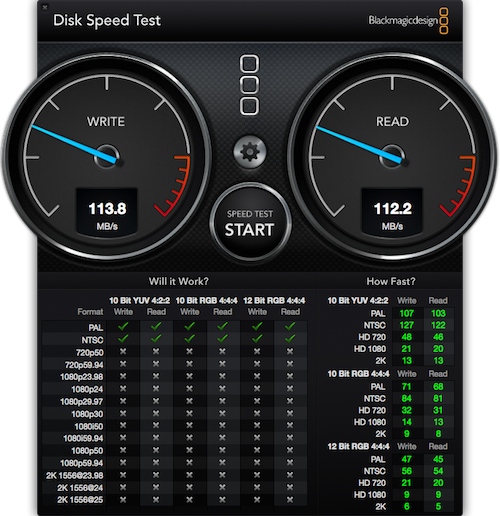The image size is (500, 516).
Task: Click 10 Bit YUV PAL read value 103
Action: (x=438, y=313)
